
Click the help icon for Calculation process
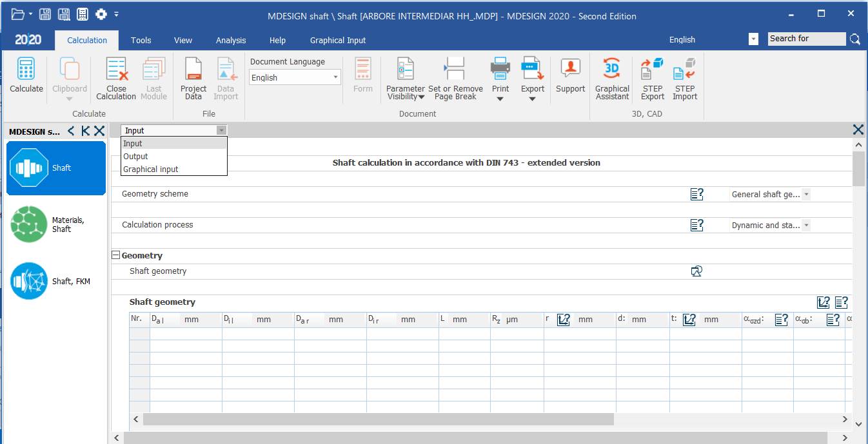click(x=696, y=225)
